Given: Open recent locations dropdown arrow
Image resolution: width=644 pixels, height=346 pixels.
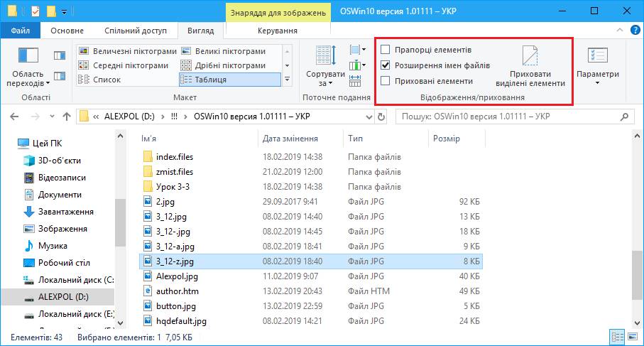Looking at the screenshot, I should pyautogui.click(x=52, y=117).
